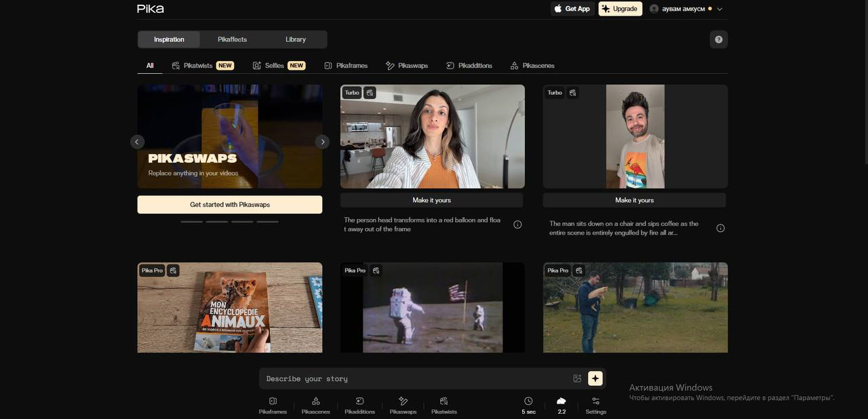Select Pikaframes tool in bottom toolbar

click(x=273, y=405)
